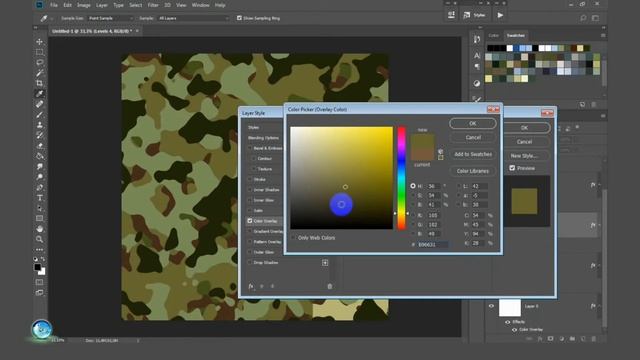
Task: Click the foreground color black square
Action: click(38, 267)
